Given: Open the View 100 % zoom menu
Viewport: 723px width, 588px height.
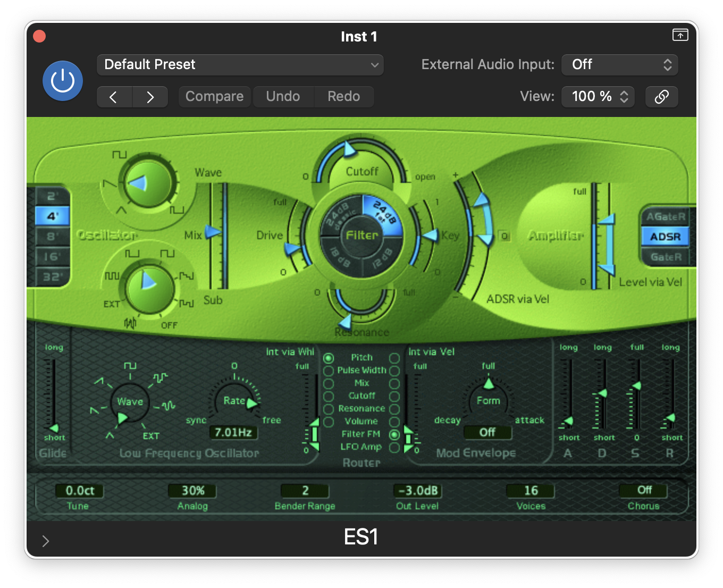Looking at the screenshot, I should 598,97.
